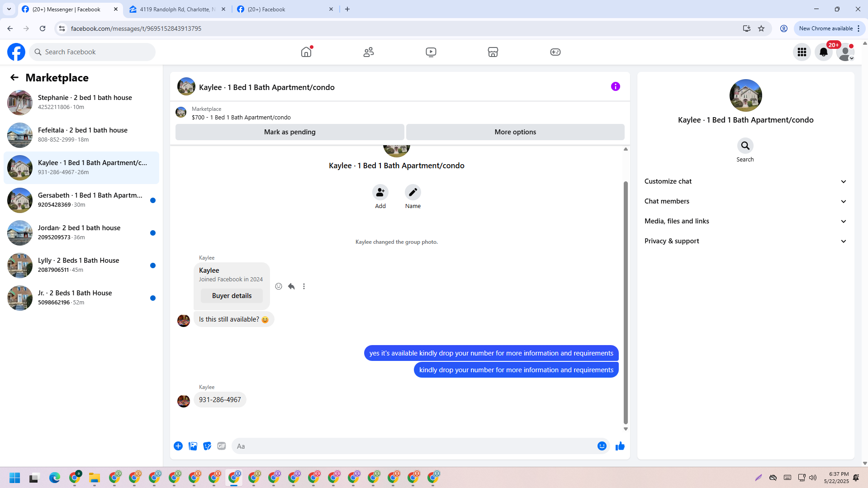868x488 pixels.
Task: Click the install app icon in address bar
Action: pos(746,28)
